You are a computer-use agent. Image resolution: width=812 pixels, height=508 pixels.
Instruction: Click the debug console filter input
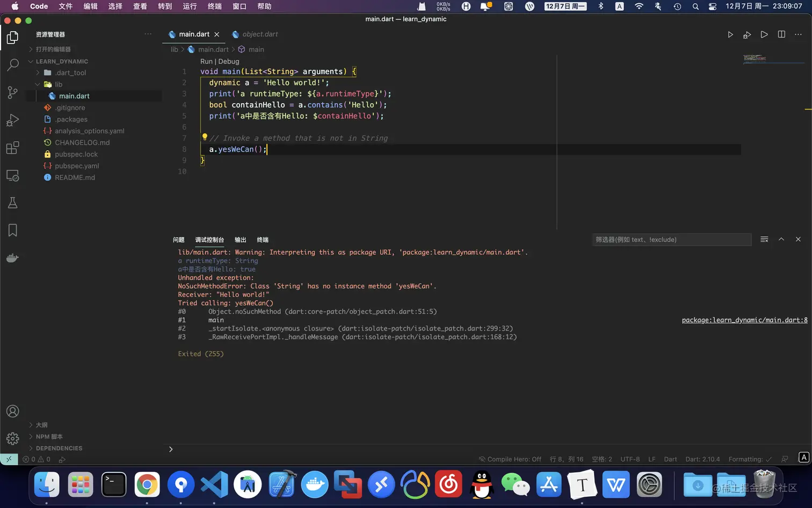click(671, 240)
